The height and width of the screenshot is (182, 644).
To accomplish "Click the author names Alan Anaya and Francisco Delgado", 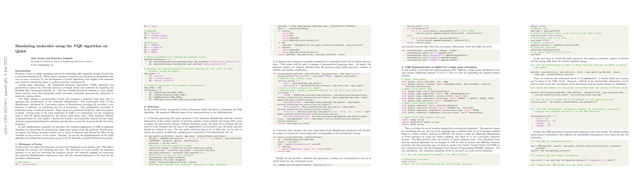I will click(x=52, y=58).
